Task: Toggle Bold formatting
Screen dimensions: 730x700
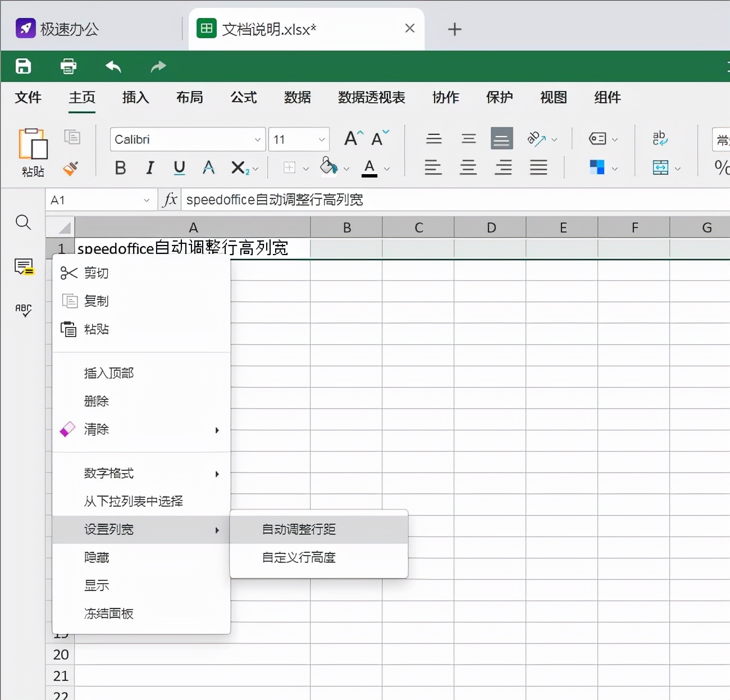Action: click(120, 168)
